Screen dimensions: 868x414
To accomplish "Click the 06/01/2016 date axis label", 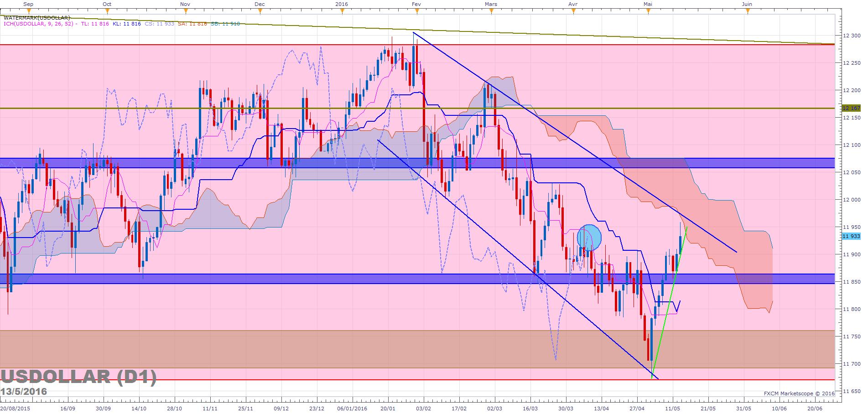I will pyautogui.click(x=352, y=409).
